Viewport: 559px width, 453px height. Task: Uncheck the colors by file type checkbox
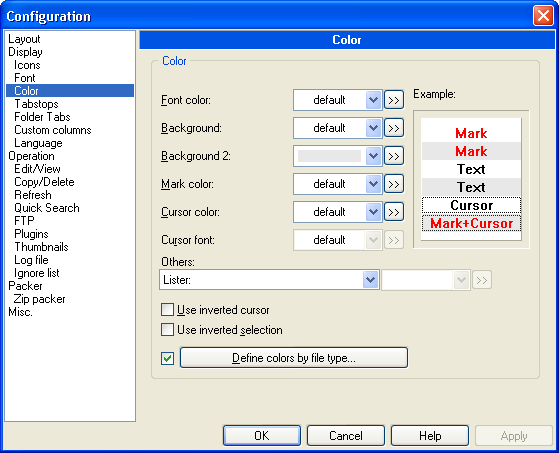pos(167,358)
